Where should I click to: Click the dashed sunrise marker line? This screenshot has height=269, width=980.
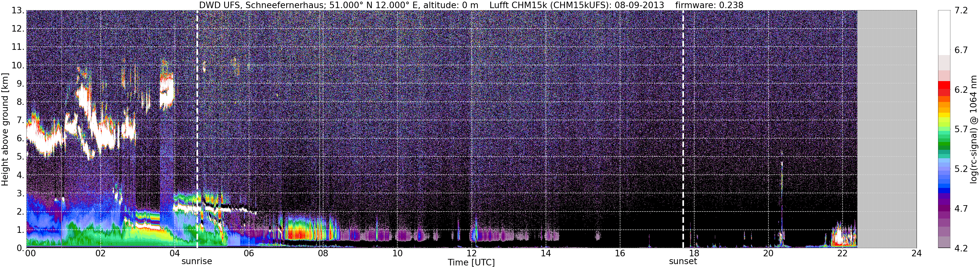197,129
